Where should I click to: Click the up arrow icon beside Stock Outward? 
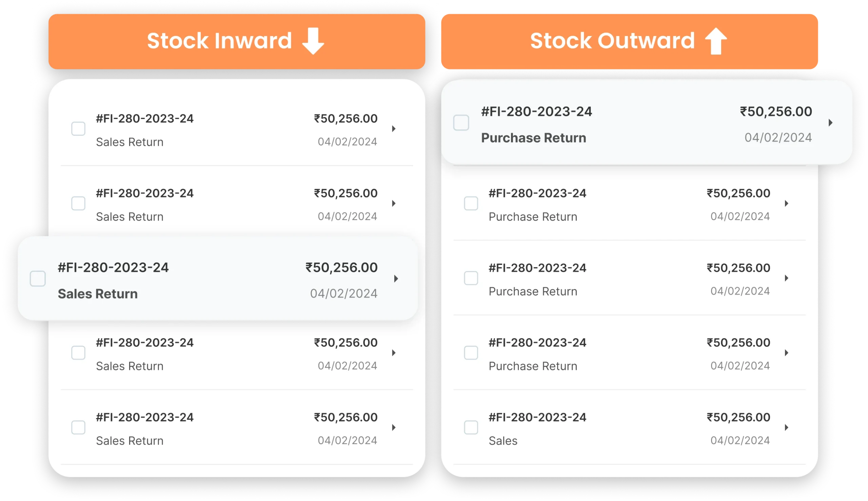715,41
